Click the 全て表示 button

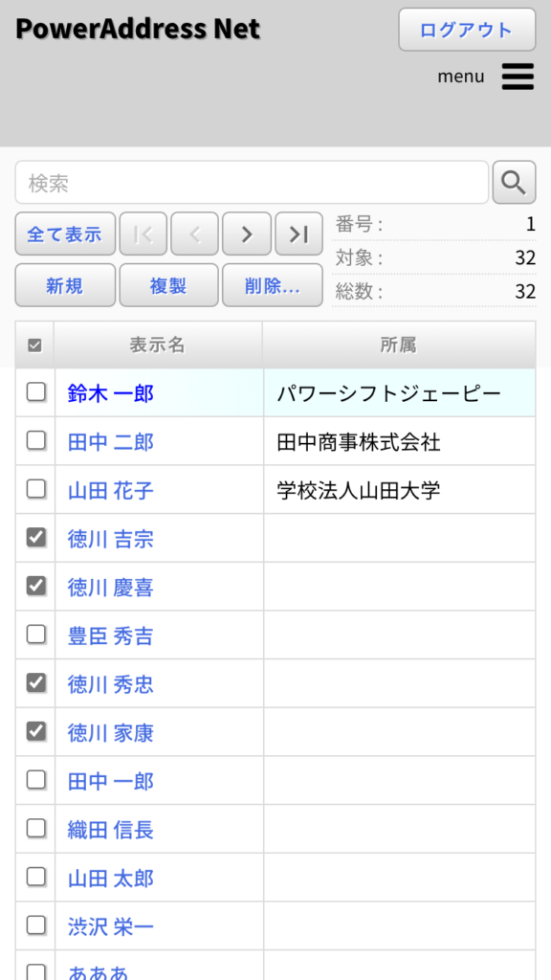coord(65,234)
